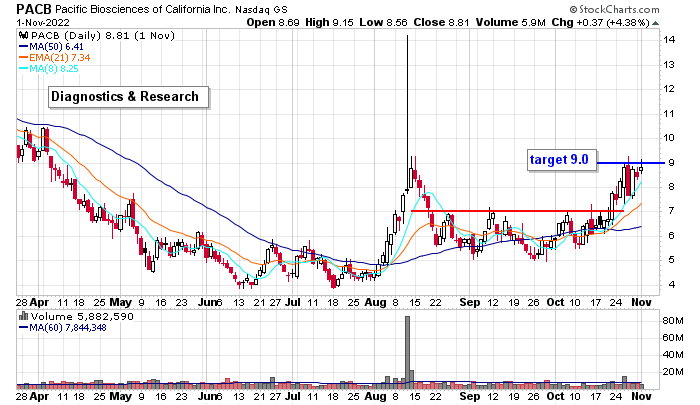700x405 pixels.
Task: Click the MA(8) 8.25 legend text
Action: tap(54, 69)
